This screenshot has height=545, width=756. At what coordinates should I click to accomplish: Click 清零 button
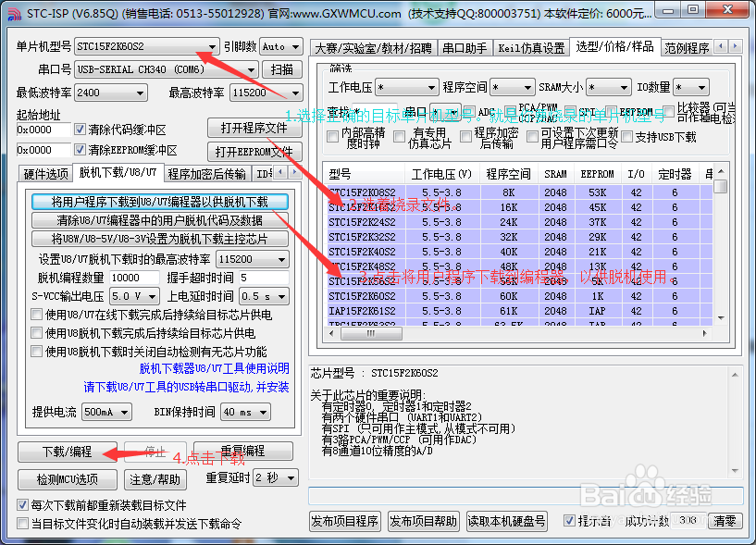725,521
